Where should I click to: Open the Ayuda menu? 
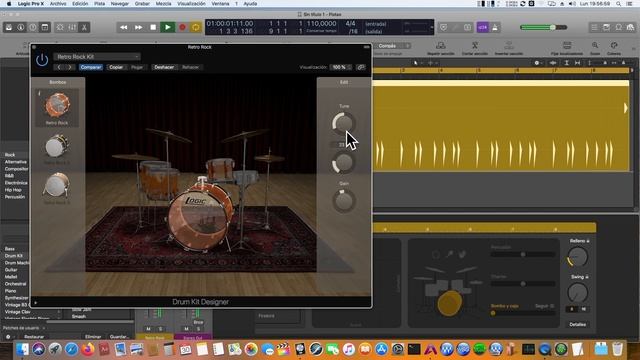click(x=250, y=4)
